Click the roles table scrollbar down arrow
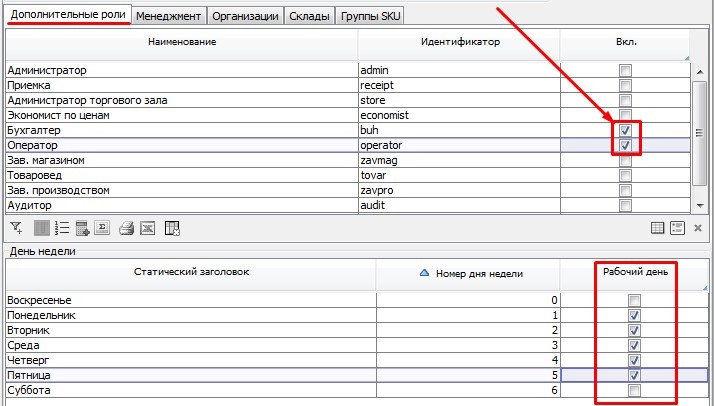 click(x=699, y=205)
